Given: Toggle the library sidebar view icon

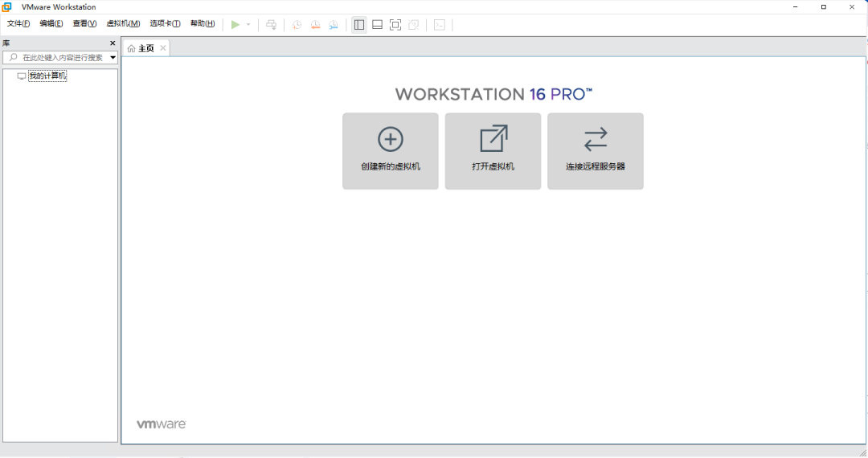Looking at the screenshot, I should (x=359, y=24).
